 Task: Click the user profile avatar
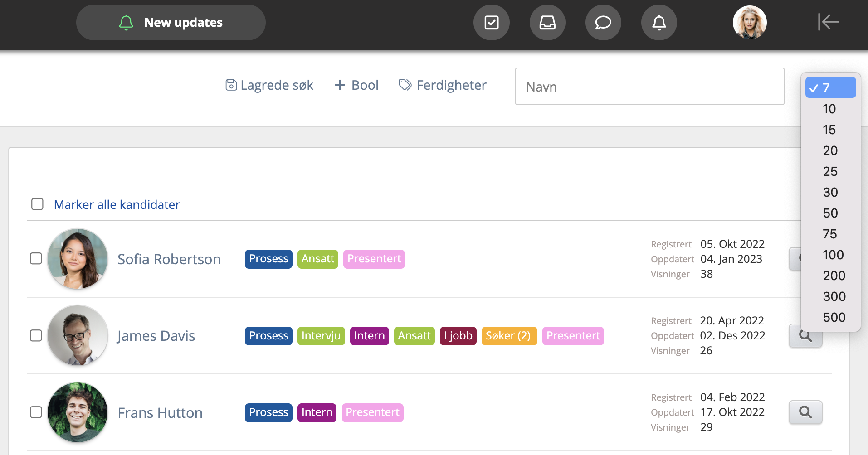point(750,23)
